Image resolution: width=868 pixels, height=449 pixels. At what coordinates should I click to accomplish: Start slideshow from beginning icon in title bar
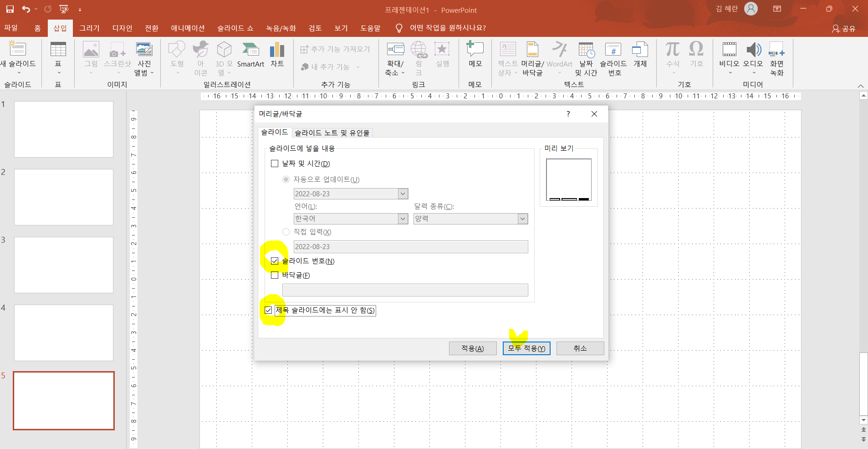point(64,9)
